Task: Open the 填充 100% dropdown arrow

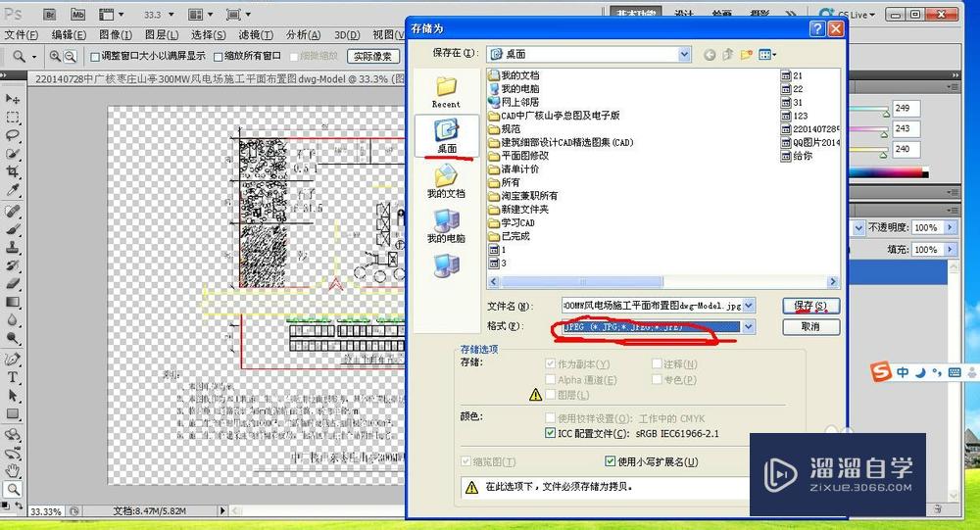Action: (950, 250)
